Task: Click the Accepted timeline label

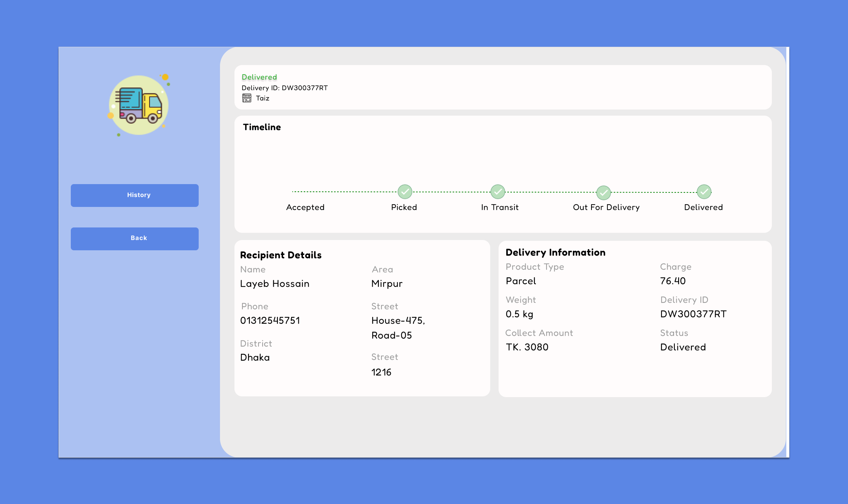Action: point(305,207)
